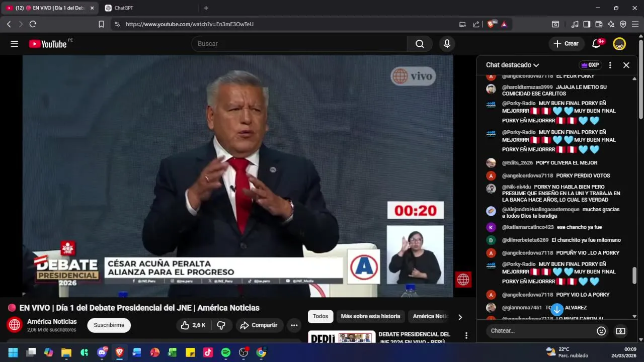Click the chat panel scrollbar thumb

634,276
